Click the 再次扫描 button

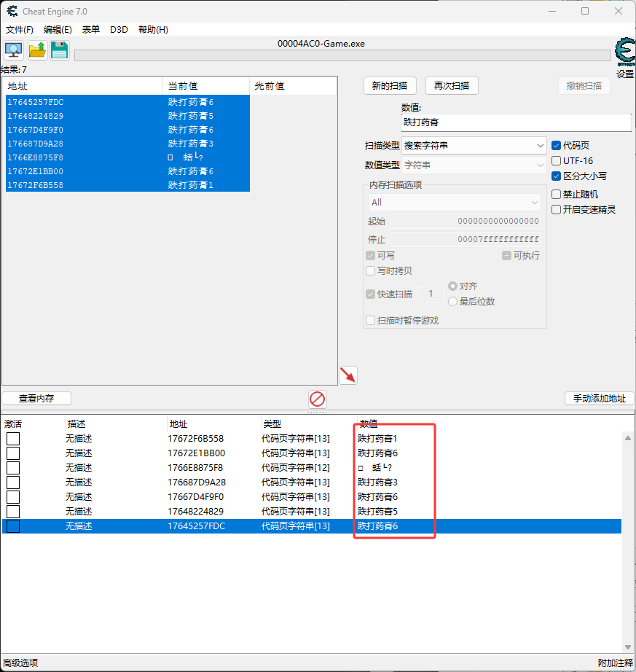pos(452,86)
